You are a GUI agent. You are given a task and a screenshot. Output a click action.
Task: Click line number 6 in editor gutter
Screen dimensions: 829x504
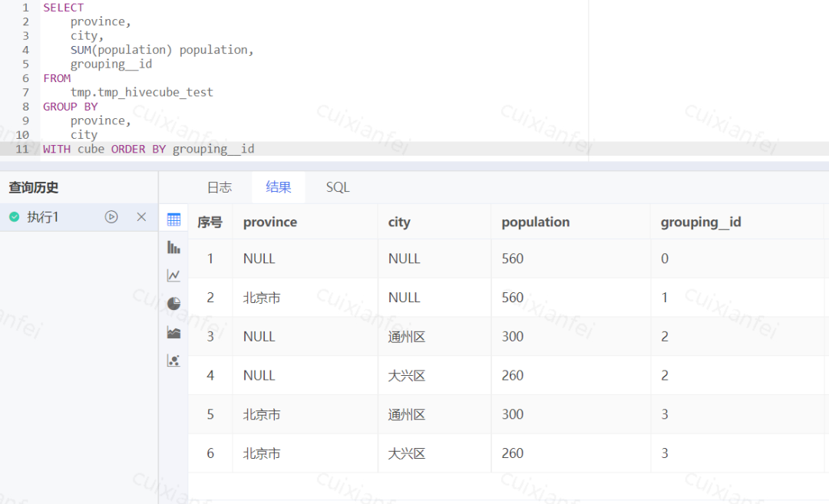25,78
